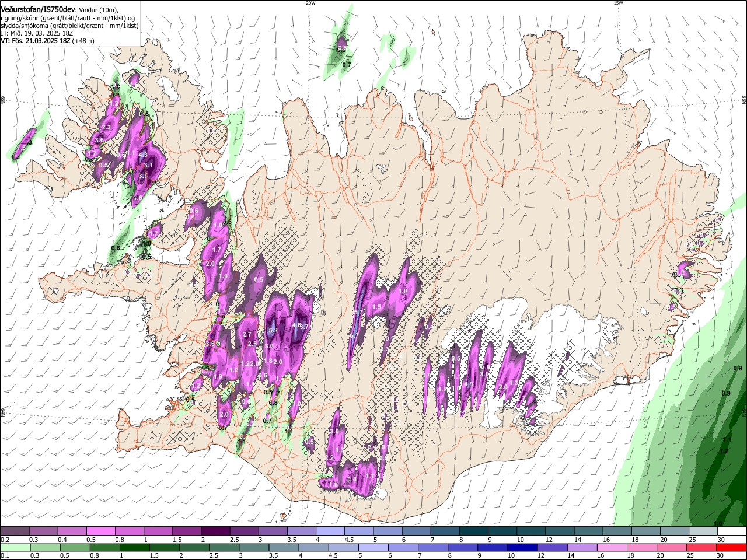Click the 'VT: Fös. 21.03.2025 18Z (+48 h)' line

pos(48,41)
